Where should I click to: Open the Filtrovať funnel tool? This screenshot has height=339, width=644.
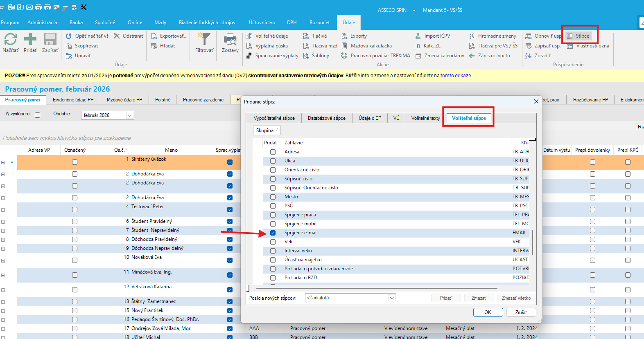click(204, 40)
